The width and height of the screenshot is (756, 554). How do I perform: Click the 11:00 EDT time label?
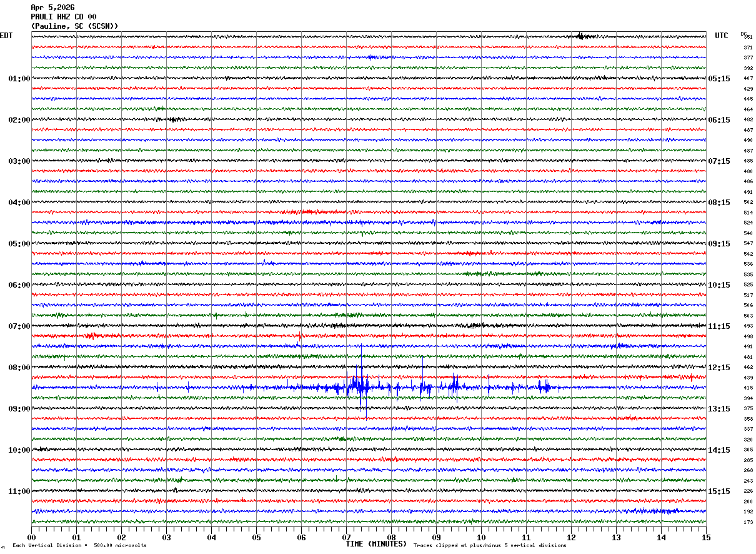tap(19, 491)
